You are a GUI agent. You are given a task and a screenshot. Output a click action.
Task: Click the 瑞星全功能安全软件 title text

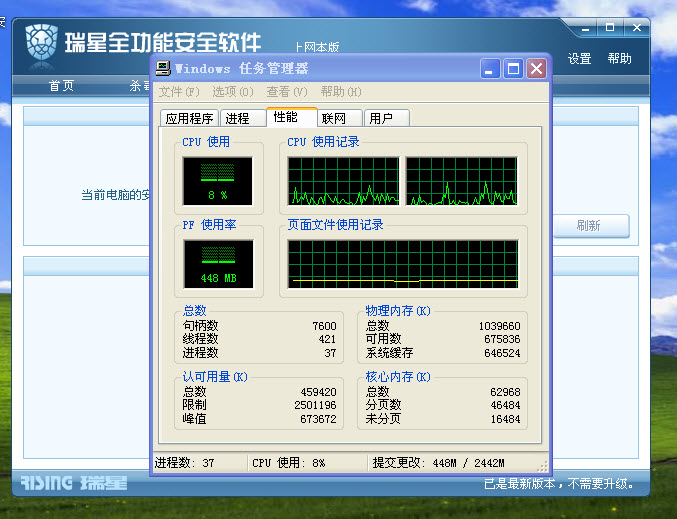pyautogui.click(x=163, y=42)
